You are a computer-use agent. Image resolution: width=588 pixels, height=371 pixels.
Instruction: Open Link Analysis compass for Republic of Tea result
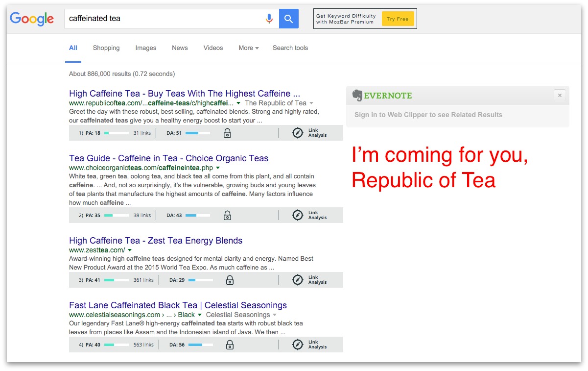[x=298, y=133]
